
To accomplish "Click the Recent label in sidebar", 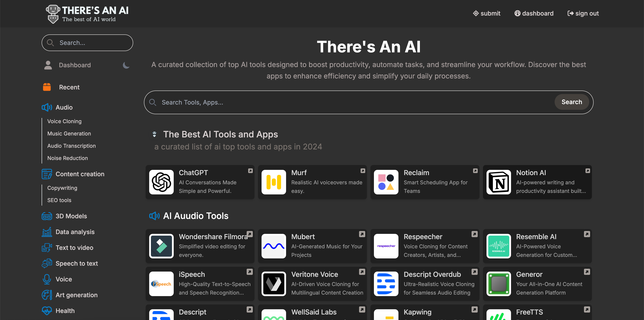I will [x=69, y=87].
